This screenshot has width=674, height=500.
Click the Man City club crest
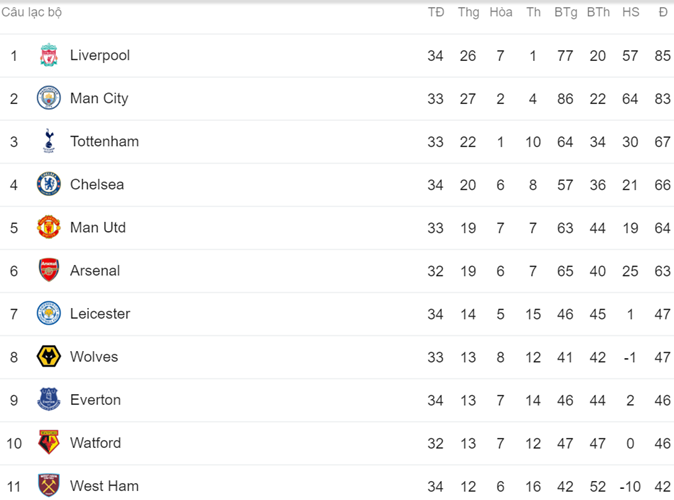[48, 98]
